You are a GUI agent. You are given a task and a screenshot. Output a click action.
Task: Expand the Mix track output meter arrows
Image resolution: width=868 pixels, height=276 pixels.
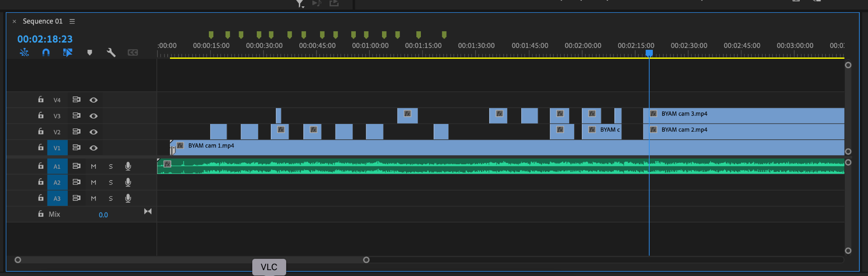click(x=148, y=211)
